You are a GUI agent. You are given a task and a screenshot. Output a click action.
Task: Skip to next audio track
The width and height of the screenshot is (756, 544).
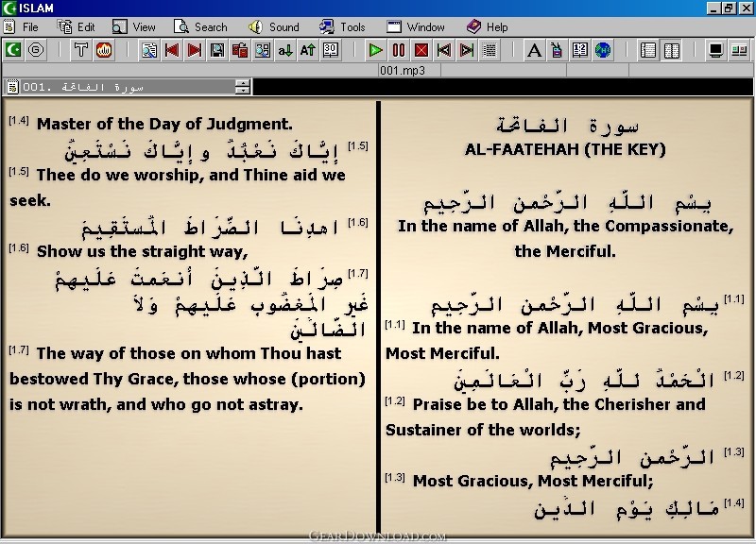tap(466, 50)
